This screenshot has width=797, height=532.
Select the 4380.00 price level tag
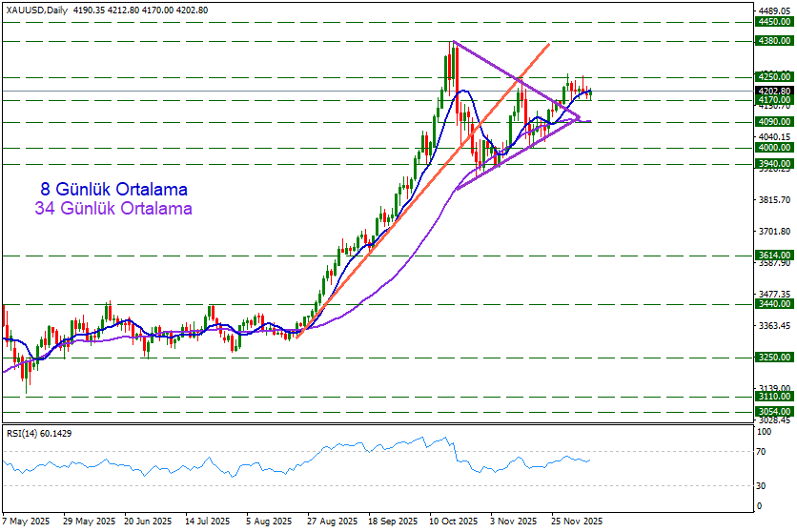click(773, 41)
